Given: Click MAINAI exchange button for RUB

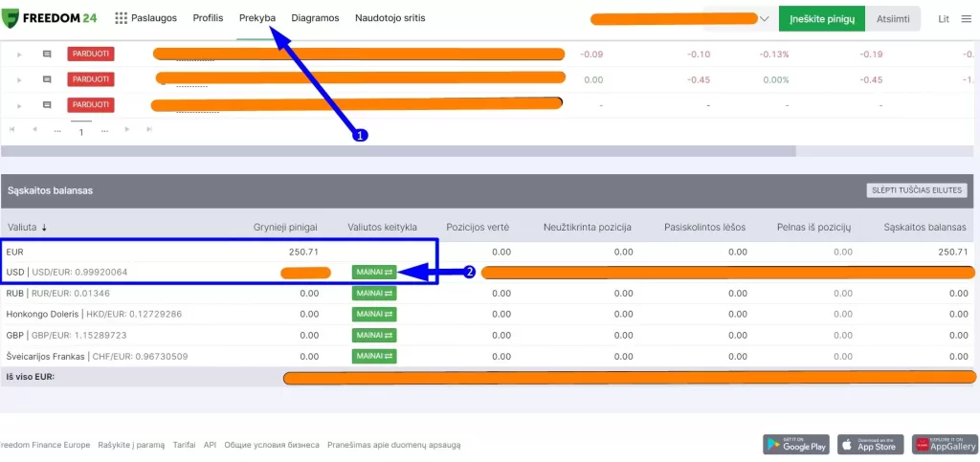Looking at the screenshot, I should click(374, 293).
